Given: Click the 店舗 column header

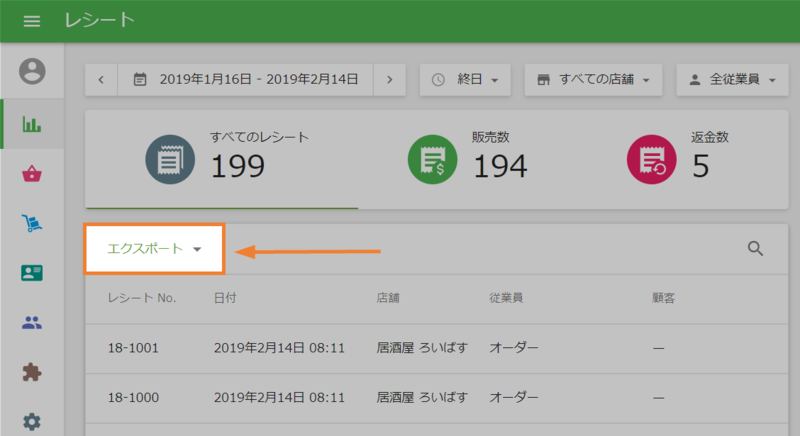Looking at the screenshot, I should 388,298.
